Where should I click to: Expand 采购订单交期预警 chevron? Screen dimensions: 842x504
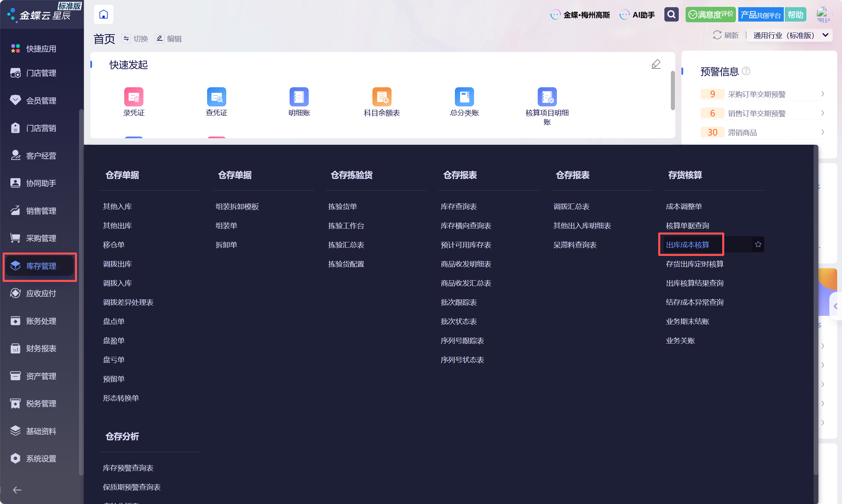pyautogui.click(x=822, y=94)
